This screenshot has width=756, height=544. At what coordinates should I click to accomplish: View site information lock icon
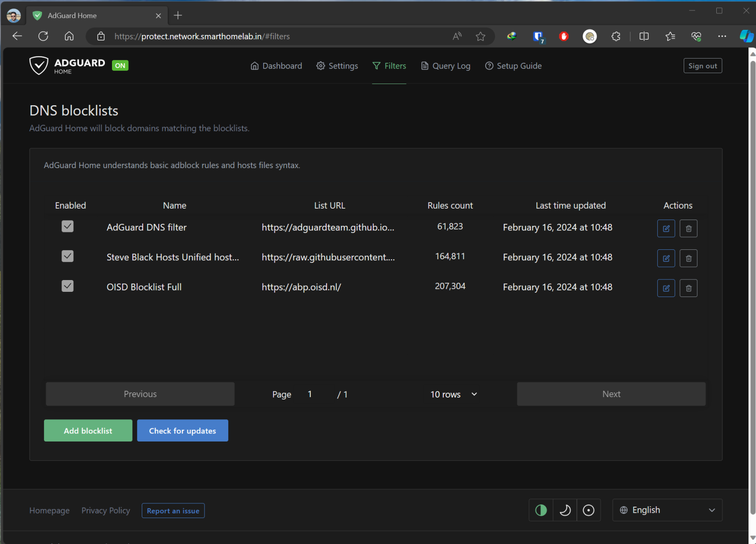(x=101, y=36)
